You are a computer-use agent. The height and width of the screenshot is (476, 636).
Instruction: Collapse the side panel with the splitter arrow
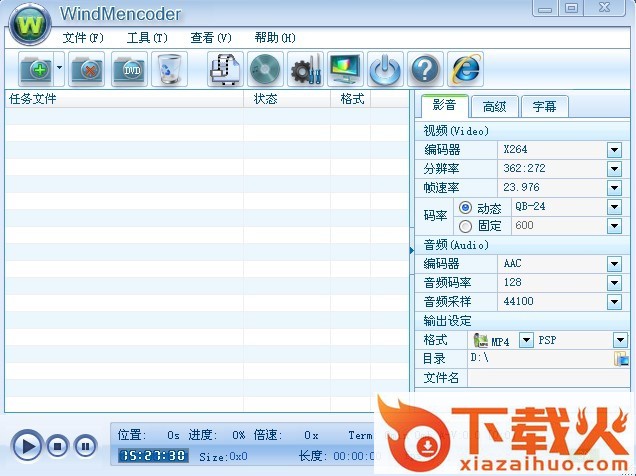pos(412,251)
